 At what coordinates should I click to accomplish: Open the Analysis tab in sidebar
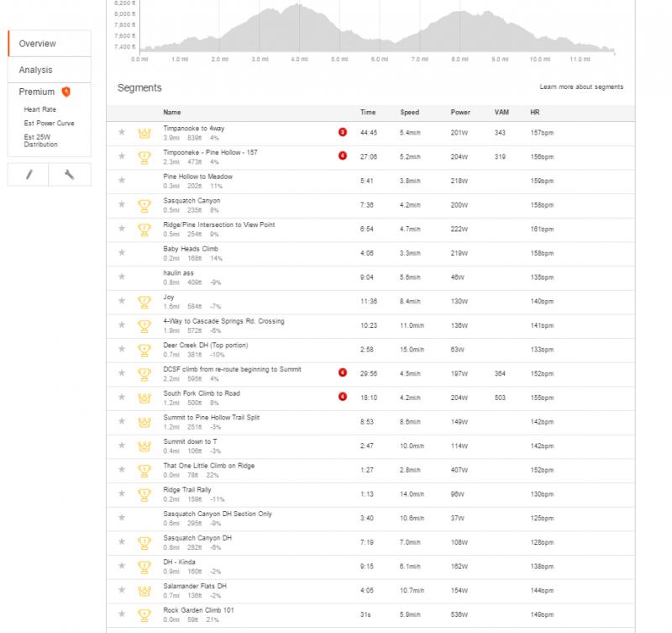pyautogui.click(x=50, y=70)
